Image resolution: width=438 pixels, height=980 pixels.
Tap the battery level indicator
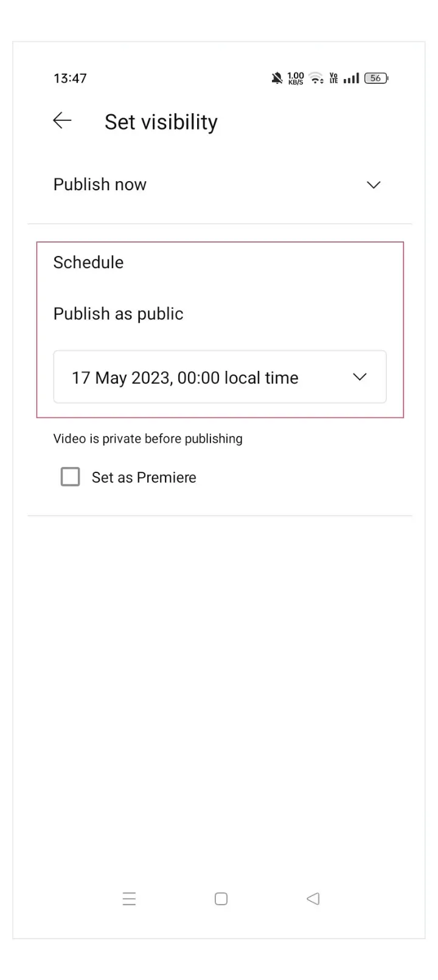[x=376, y=78]
